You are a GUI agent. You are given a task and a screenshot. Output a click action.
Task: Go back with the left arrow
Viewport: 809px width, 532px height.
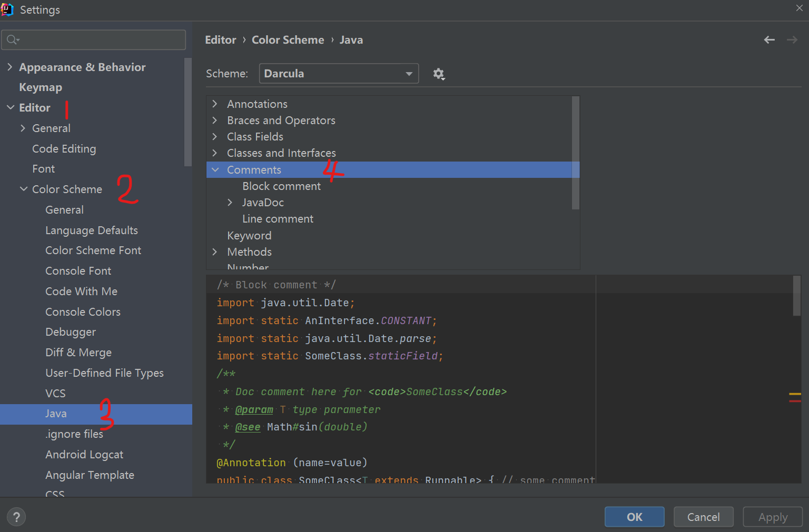click(769, 40)
